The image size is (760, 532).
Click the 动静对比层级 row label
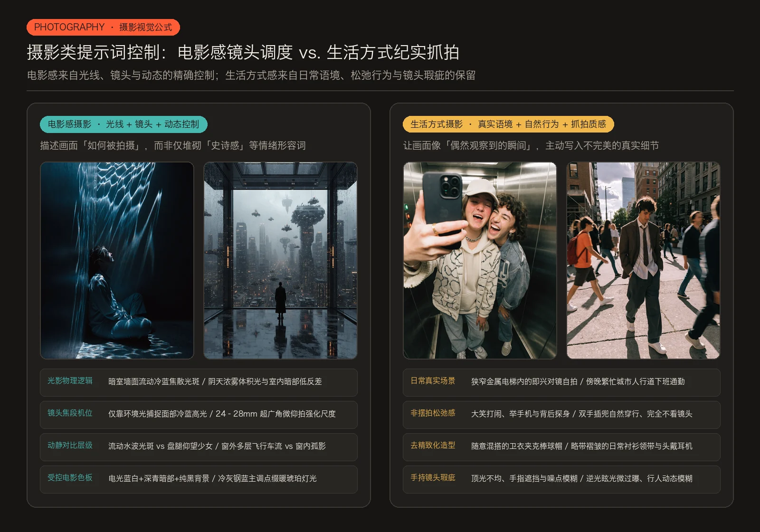[x=70, y=446]
